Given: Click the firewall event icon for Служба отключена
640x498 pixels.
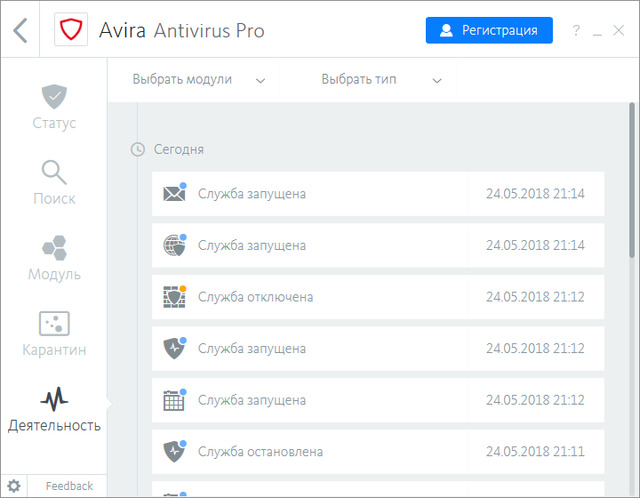Looking at the screenshot, I should (x=174, y=297).
